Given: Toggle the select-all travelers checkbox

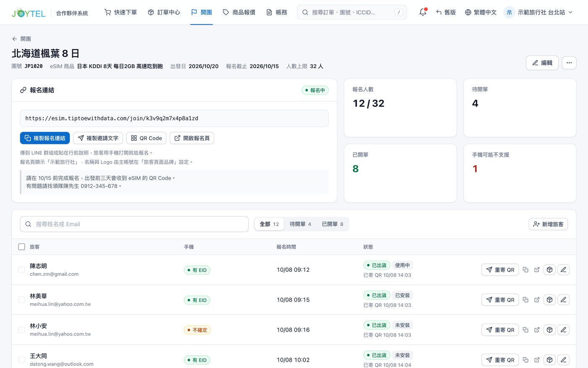Looking at the screenshot, I should (22, 247).
